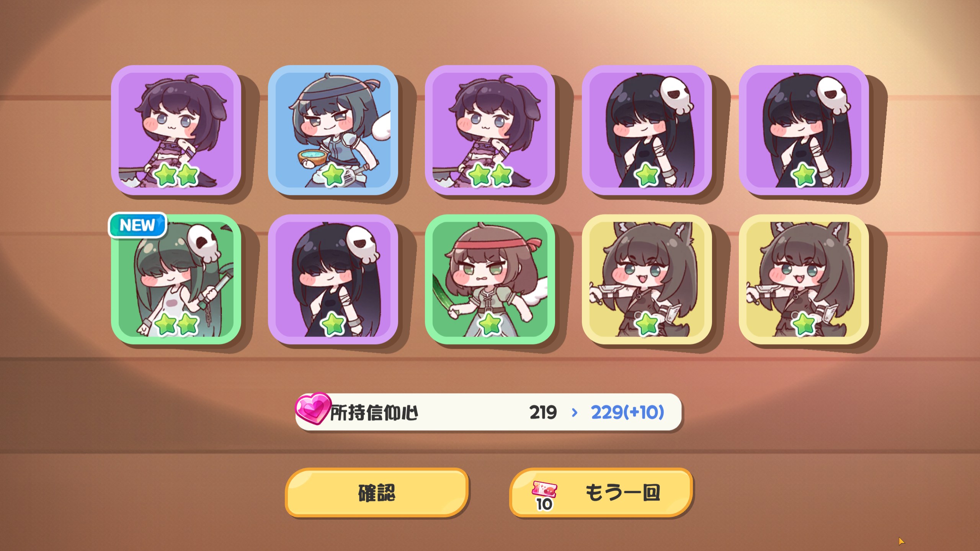
Task: Click the 所持信仰心 faith points bar
Action: 489,412
